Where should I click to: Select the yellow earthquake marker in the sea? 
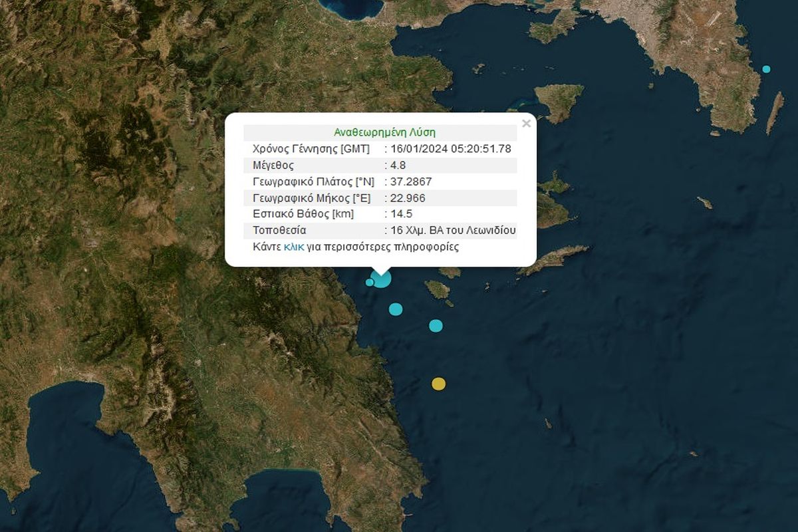[x=438, y=384]
